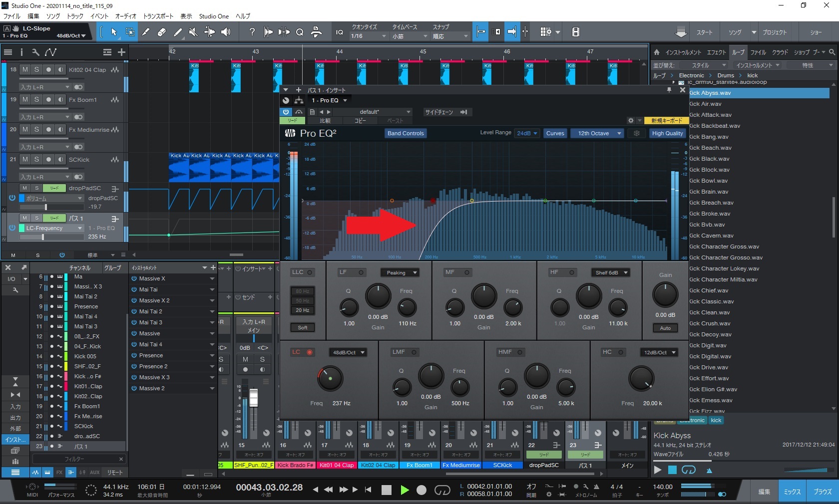839x504 pixels.
Task: Bypass the Pro EQ power button
Action: [286, 112]
